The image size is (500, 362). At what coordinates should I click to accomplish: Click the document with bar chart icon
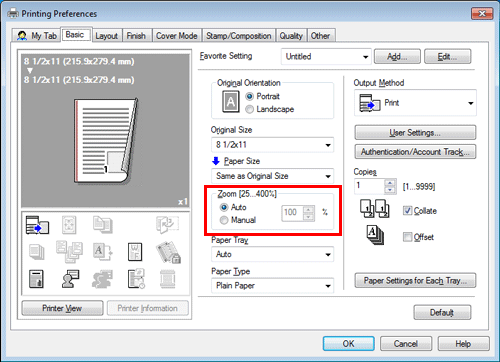pyautogui.click(x=36, y=279)
